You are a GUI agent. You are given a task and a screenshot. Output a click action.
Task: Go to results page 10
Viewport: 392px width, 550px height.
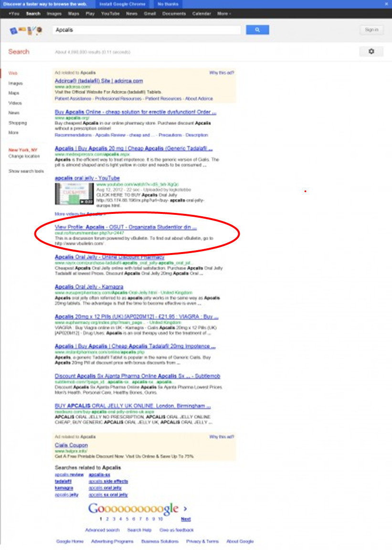coord(160,519)
